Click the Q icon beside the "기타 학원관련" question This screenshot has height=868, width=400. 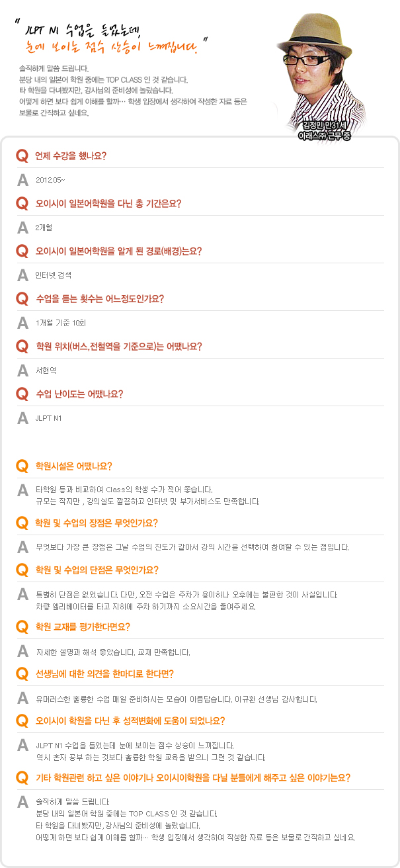click(22, 777)
